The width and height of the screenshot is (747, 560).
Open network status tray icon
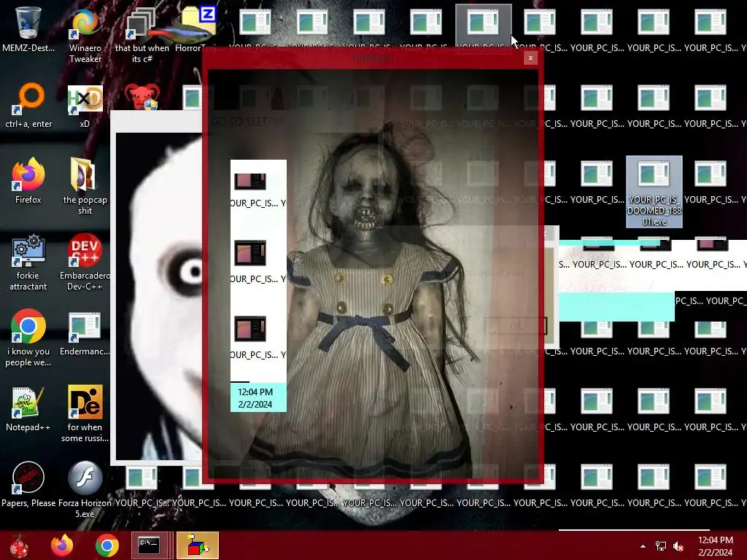pos(661,546)
